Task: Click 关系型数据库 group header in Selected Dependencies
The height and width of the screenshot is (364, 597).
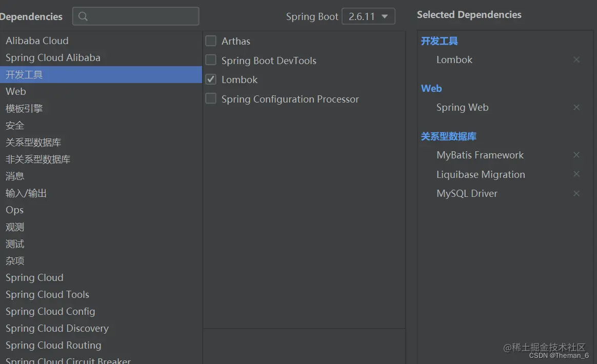Action: (448, 136)
